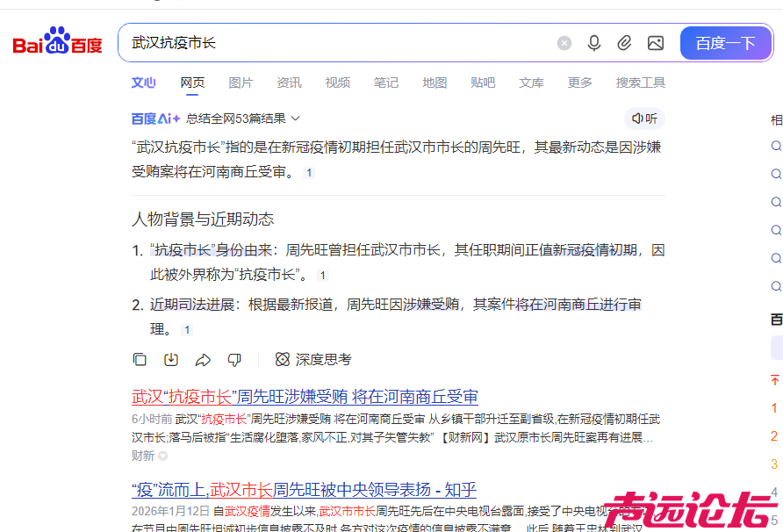Viewport: 783px width, 532px height.
Task: Click the 百度AI+ logo
Action: [x=155, y=119]
